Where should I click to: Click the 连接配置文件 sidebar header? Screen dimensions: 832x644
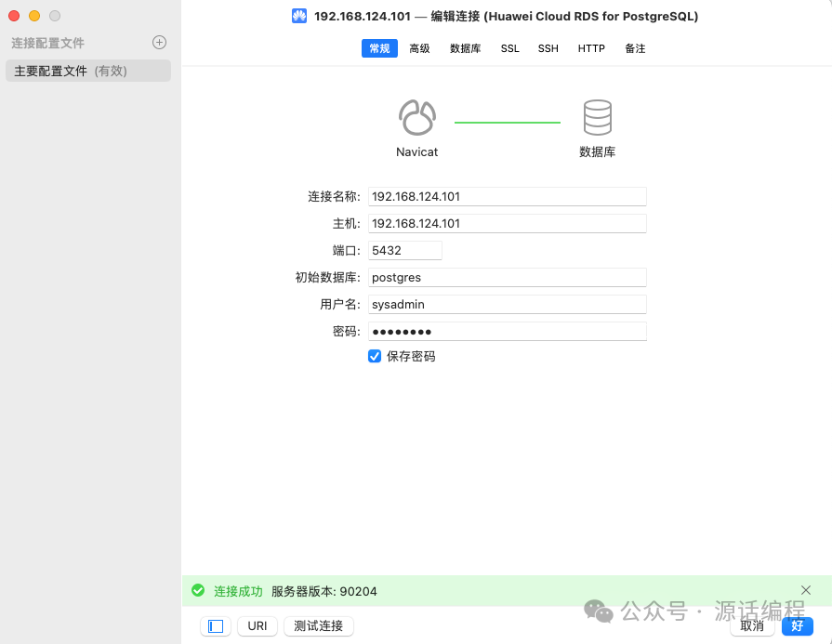[x=47, y=43]
